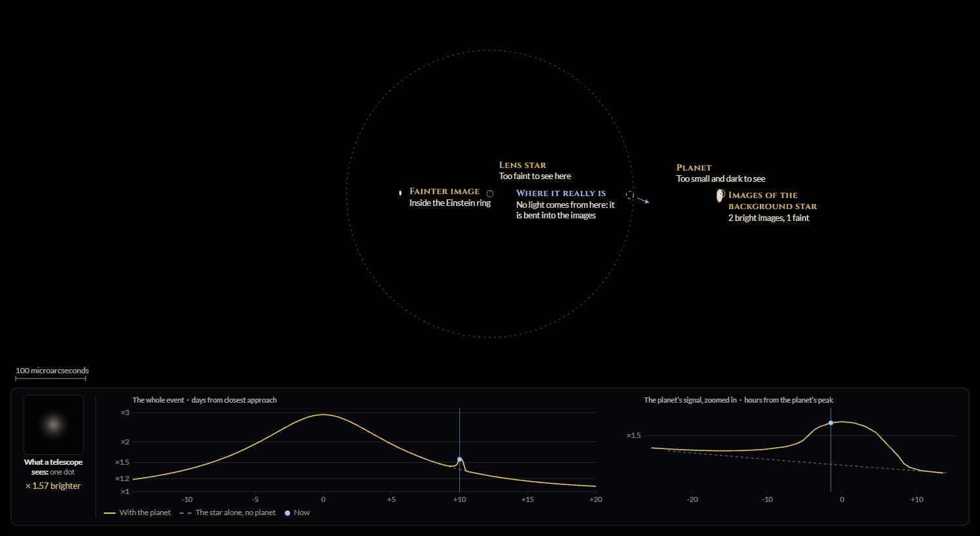Click the 'Planet' label
Screen dimensions: 980x536
click(x=694, y=168)
